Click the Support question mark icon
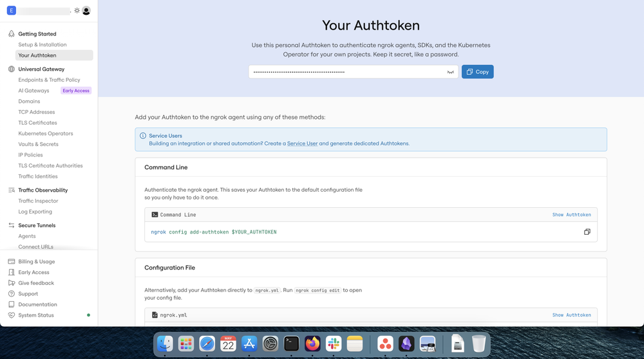 point(12,294)
